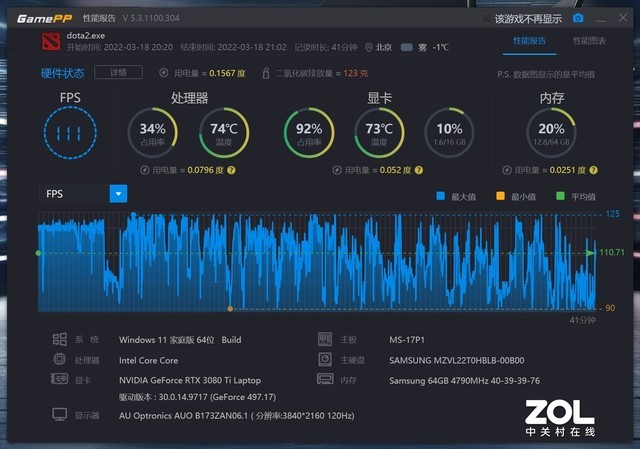Click the green average line start marker
Viewport: 640px width, 449px height.
(38, 253)
